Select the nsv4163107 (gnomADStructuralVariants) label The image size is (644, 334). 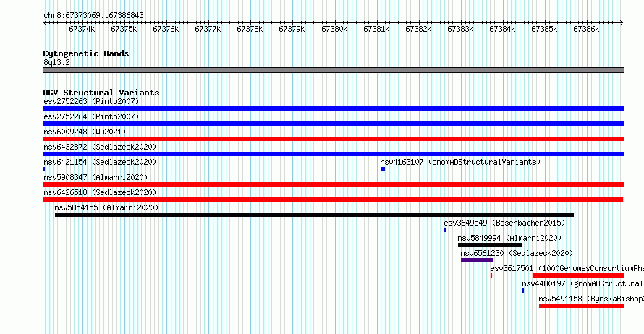pos(460,162)
